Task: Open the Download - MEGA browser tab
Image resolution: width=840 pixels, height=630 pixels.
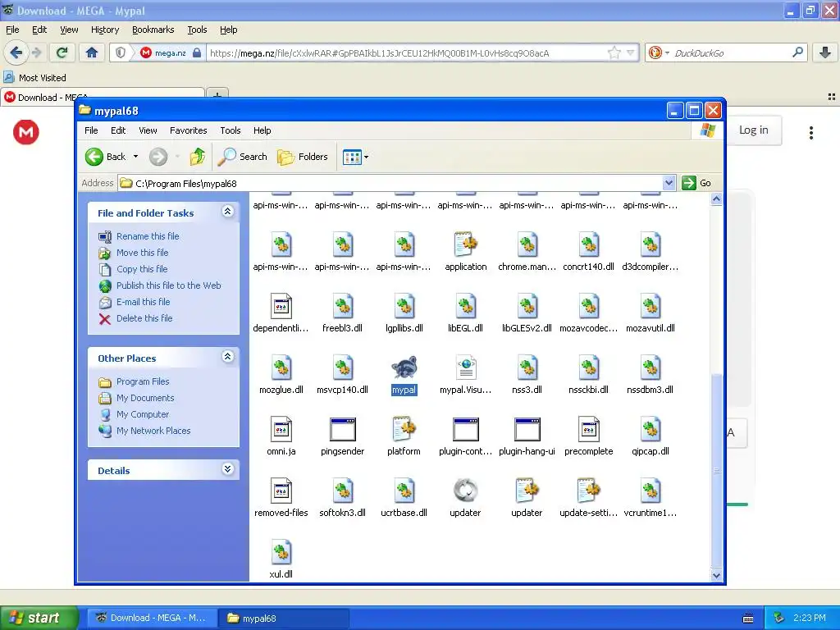Action: pyautogui.click(x=102, y=97)
